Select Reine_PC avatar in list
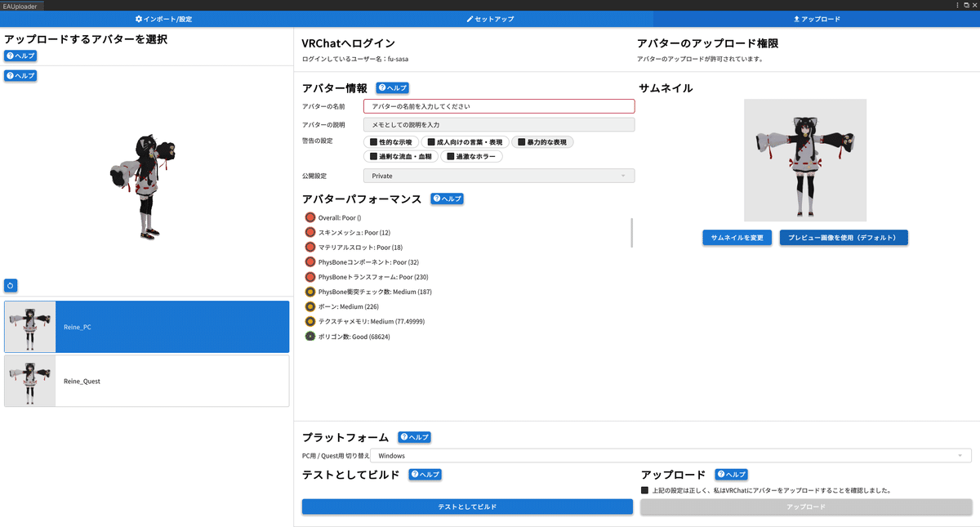The width and height of the screenshot is (980, 527). [x=147, y=327]
